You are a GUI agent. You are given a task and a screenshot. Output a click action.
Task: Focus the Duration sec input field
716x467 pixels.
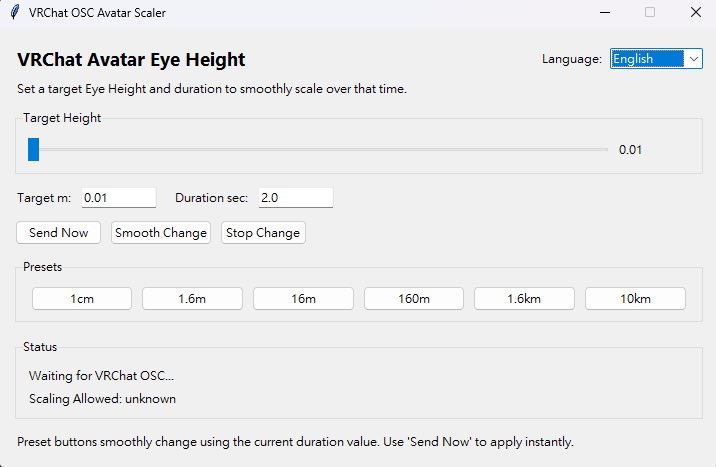click(x=295, y=198)
